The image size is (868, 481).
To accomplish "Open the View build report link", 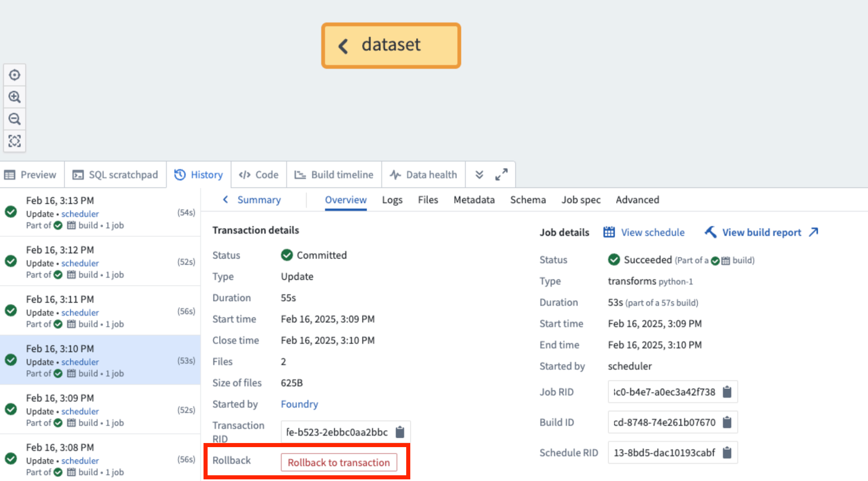I will click(761, 232).
